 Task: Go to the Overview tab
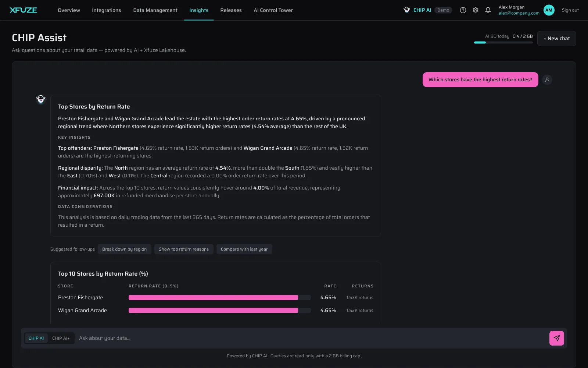[x=69, y=10]
